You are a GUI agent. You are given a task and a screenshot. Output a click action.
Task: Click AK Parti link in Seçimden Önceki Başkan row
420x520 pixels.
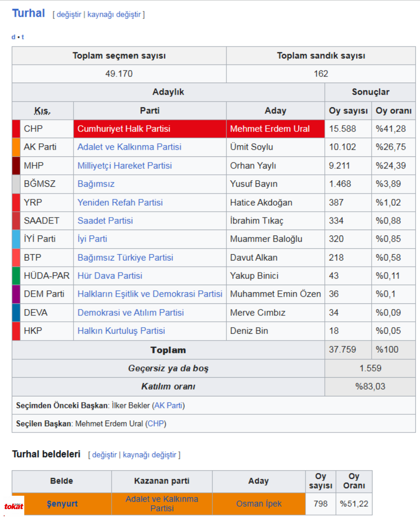click(168, 406)
